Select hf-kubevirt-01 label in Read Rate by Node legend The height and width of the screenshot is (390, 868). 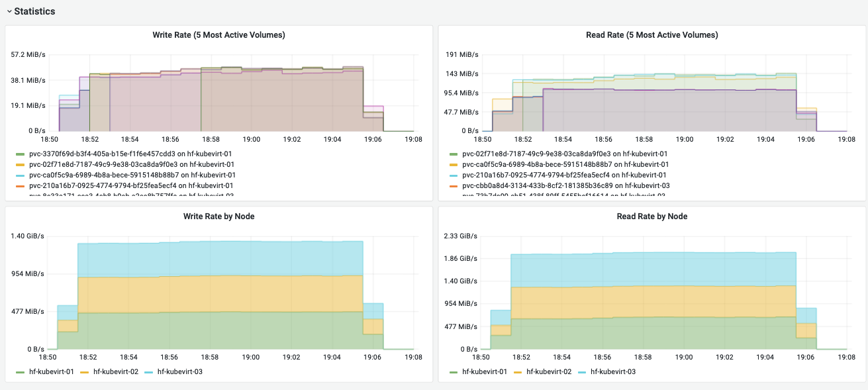[484, 372]
